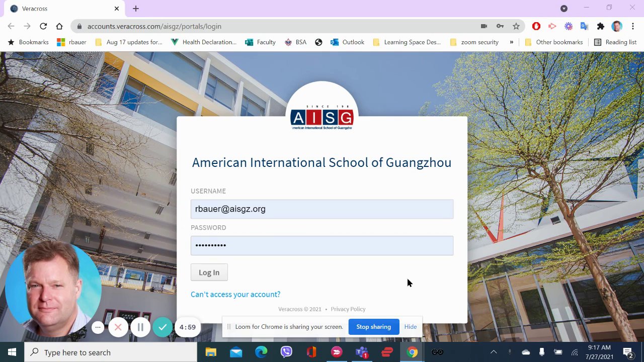Switch to Chrome in taskbar
The image size is (644, 362).
[412, 352]
